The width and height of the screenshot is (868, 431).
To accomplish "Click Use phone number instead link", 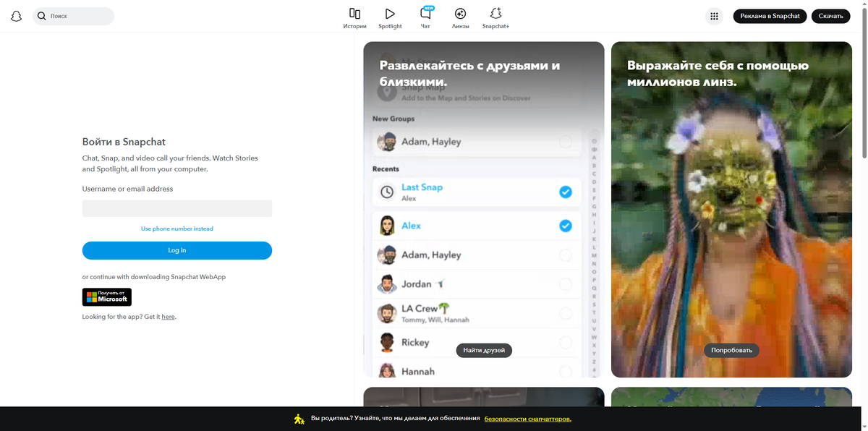I will (x=177, y=229).
